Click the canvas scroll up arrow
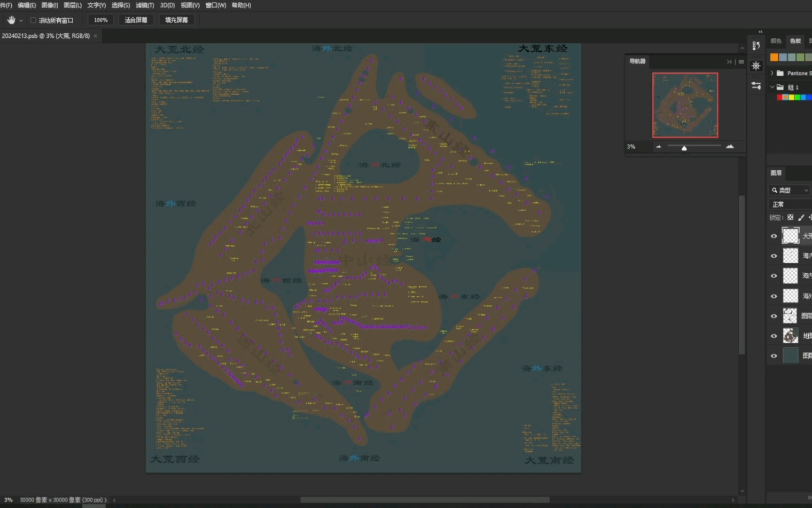812x508 pixels. click(742, 48)
